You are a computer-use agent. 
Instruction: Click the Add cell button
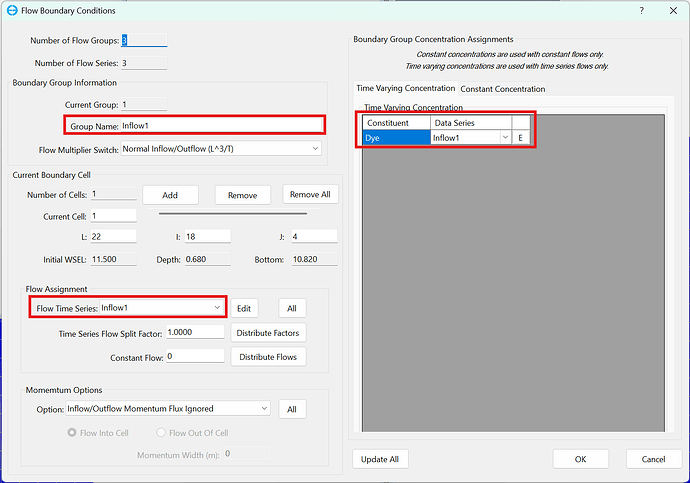pyautogui.click(x=170, y=195)
